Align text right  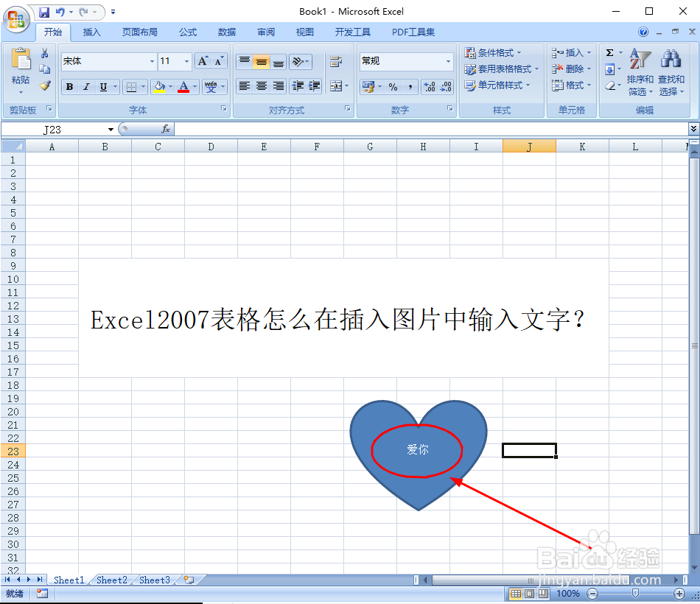pos(278,85)
